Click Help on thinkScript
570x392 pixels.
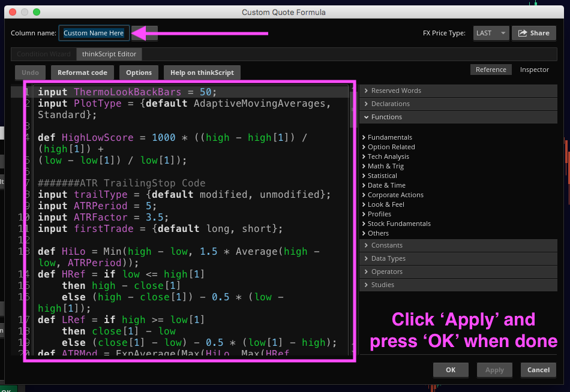[x=202, y=73]
